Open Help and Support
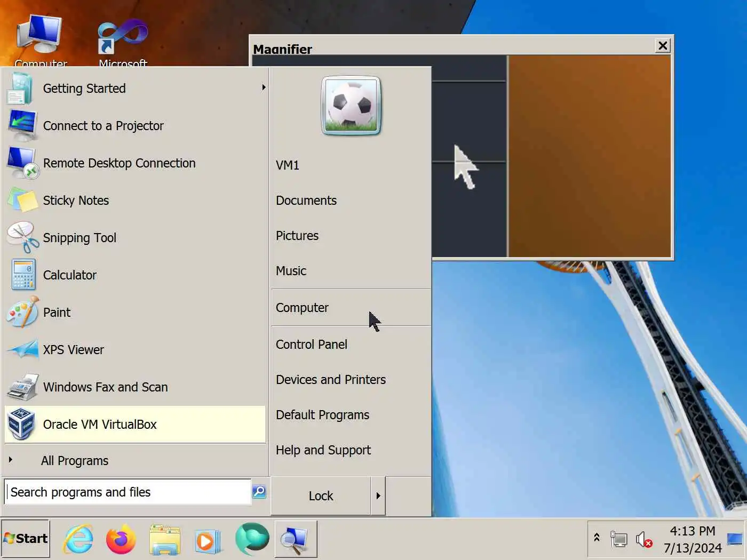Viewport: 747px width, 560px height. click(x=323, y=450)
